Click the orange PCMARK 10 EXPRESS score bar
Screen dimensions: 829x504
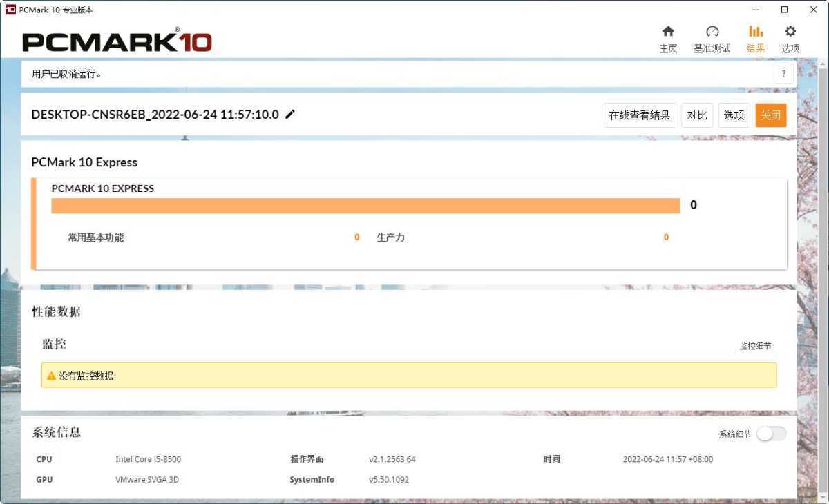point(365,205)
